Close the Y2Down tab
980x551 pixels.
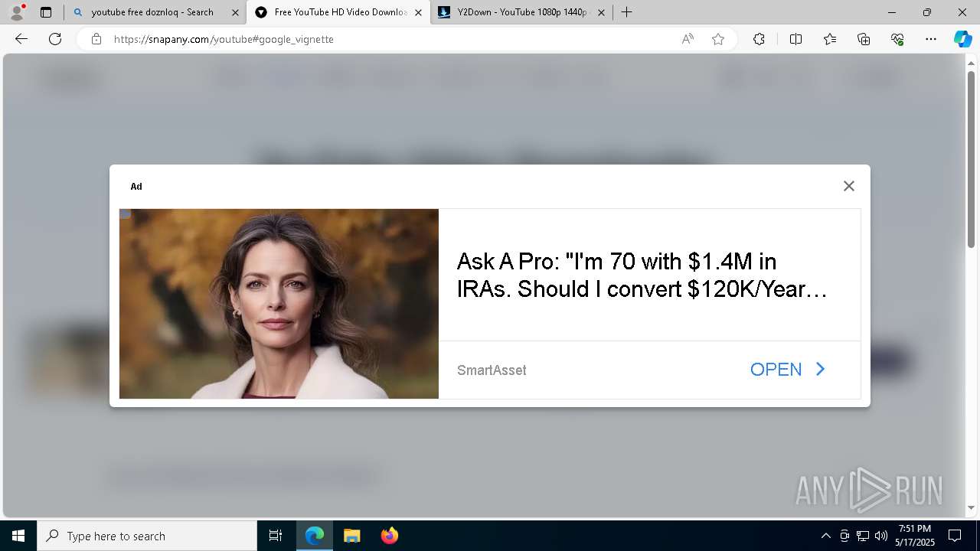pyautogui.click(x=601, y=12)
